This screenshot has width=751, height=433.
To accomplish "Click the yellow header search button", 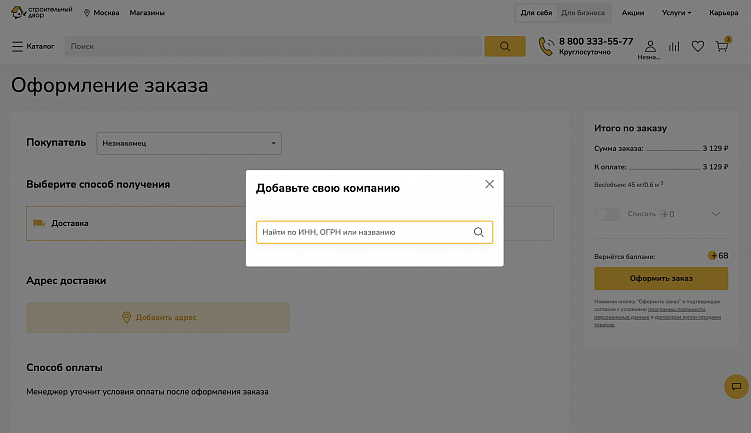I will click(505, 46).
